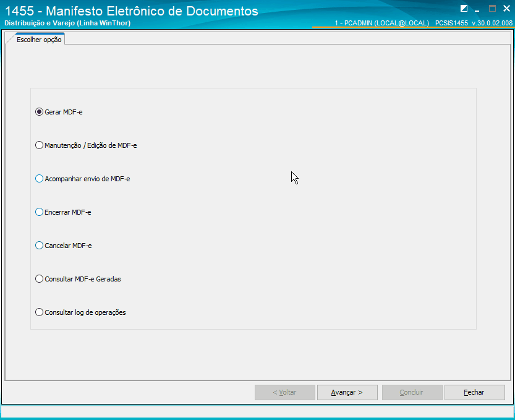Select the Gerar MDF-e radio option

(x=59, y=112)
